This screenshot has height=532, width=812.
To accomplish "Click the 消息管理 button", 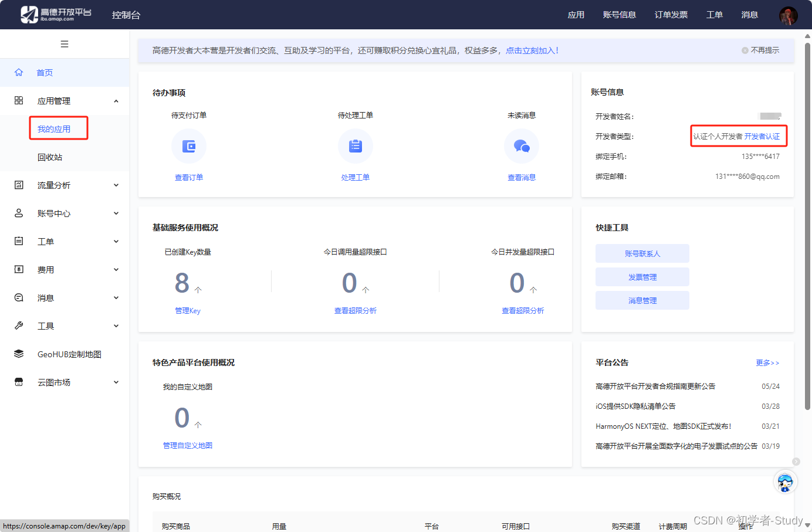I will [x=642, y=300].
